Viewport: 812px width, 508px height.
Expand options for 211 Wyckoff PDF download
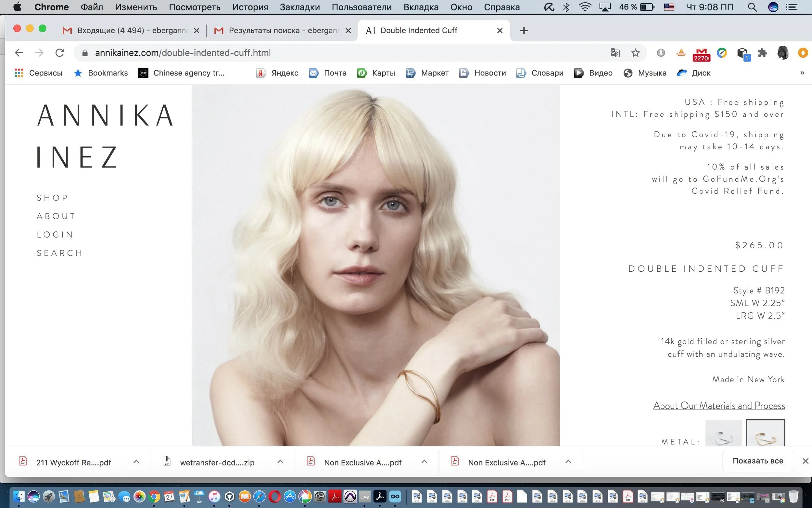coord(136,462)
